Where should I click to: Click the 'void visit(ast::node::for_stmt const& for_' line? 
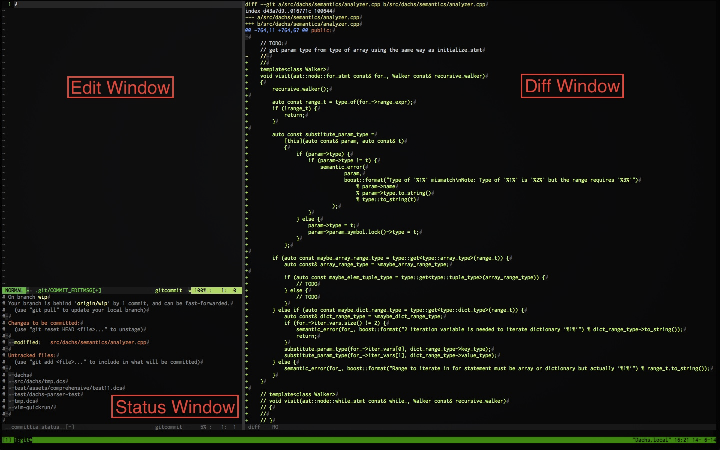tap(374, 76)
